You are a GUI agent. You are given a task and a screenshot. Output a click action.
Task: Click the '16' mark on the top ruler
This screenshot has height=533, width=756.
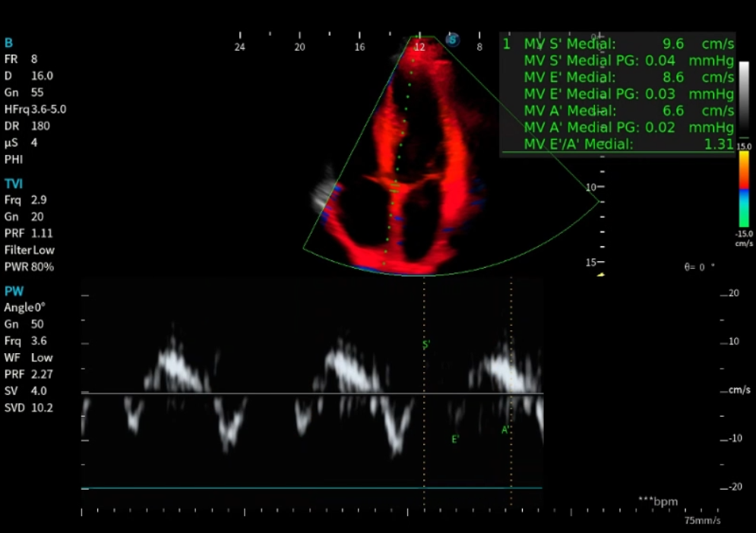pos(359,47)
